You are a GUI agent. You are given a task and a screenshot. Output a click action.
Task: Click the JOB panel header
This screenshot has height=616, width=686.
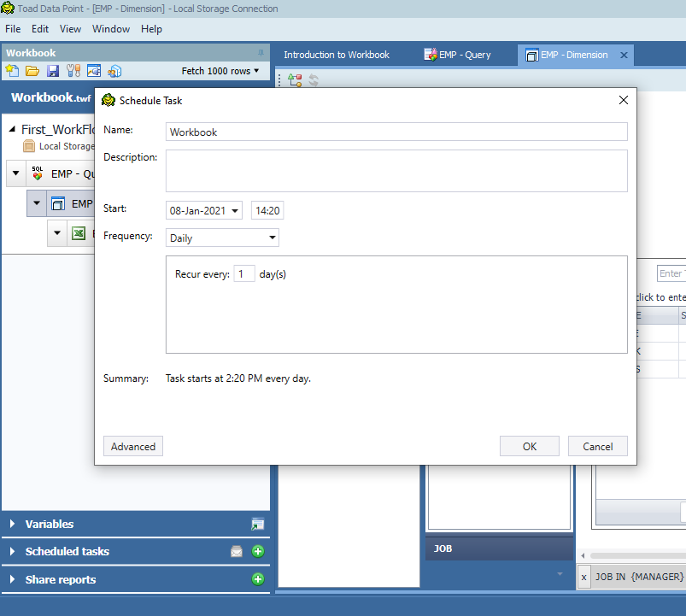point(499,549)
